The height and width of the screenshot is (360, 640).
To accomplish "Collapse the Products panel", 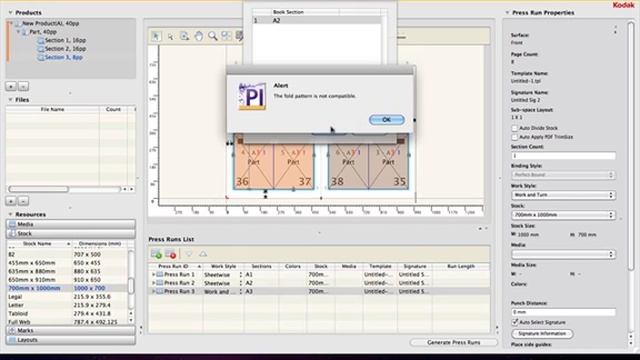I will 10,13.
